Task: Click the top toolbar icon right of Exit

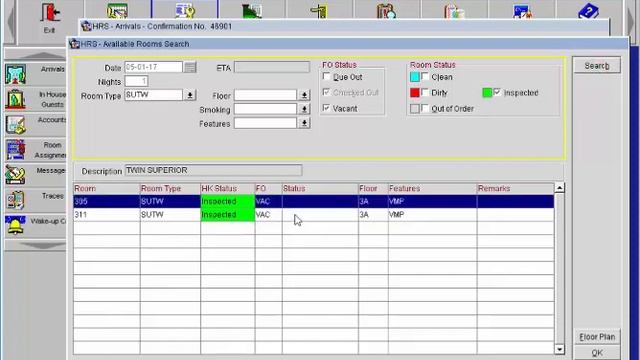Action: pyautogui.click(x=117, y=11)
